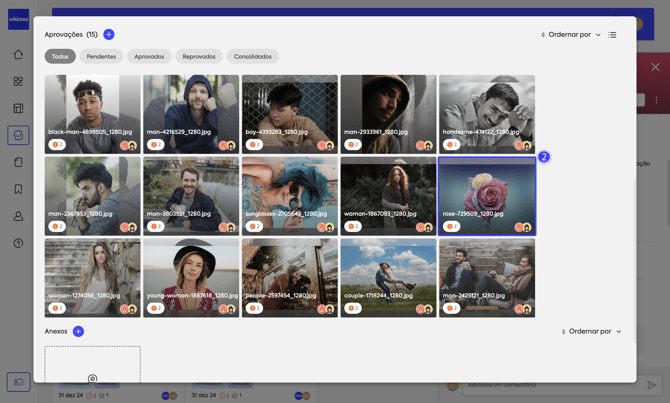Open the help question mark icon

(x=18, y=243)
